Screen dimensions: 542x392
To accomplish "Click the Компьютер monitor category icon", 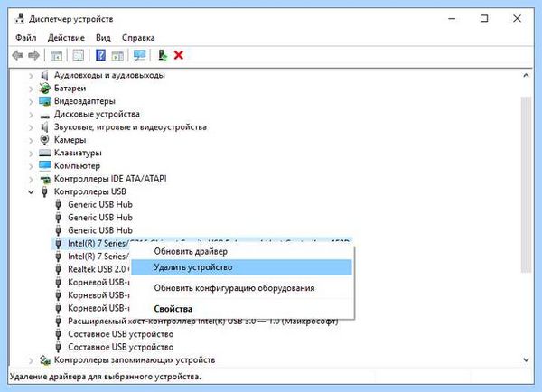I will pyautogui.click(x=44, y=165).
